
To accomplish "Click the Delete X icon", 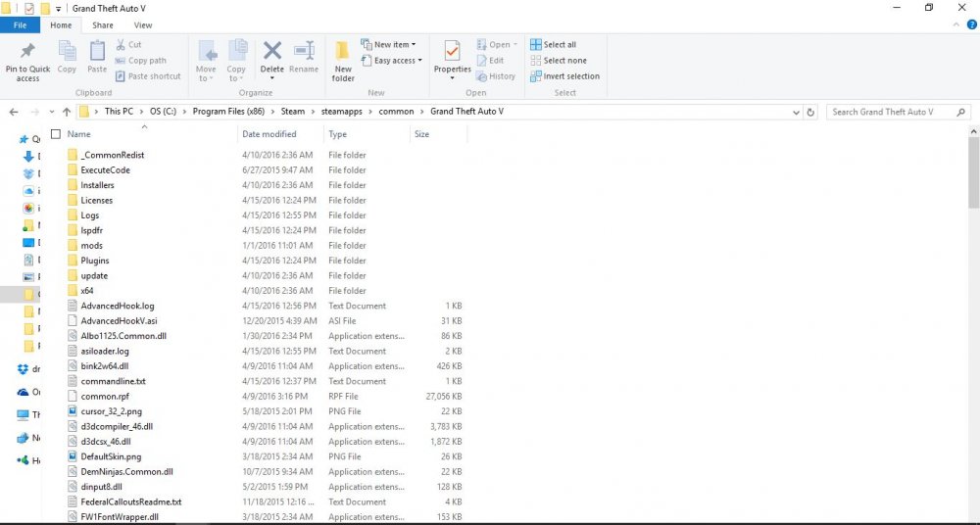I will 271,50.
